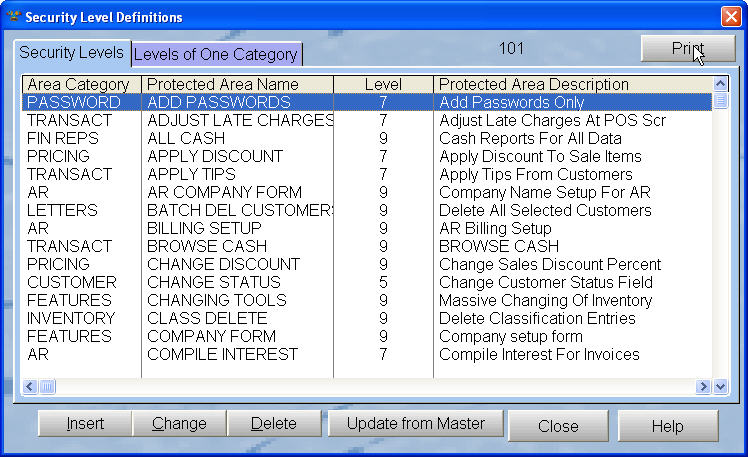Image resolution: width=748 pixels, height=457 pixels.
Task: Click the horizontal scrollbar right arrow
Action: [x=703, y=386]
